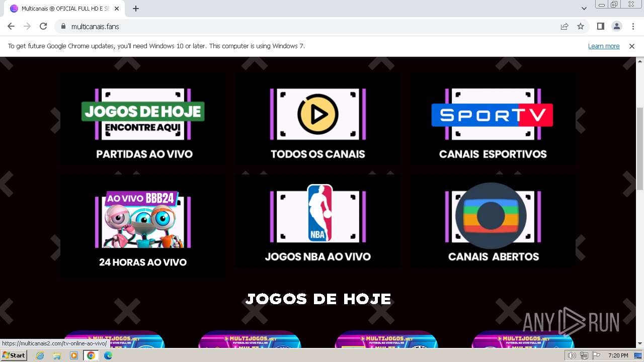Open the Todos Os Canais card
Image resolution: width=644 pixels, height=362 pixels.
(318, 119)
